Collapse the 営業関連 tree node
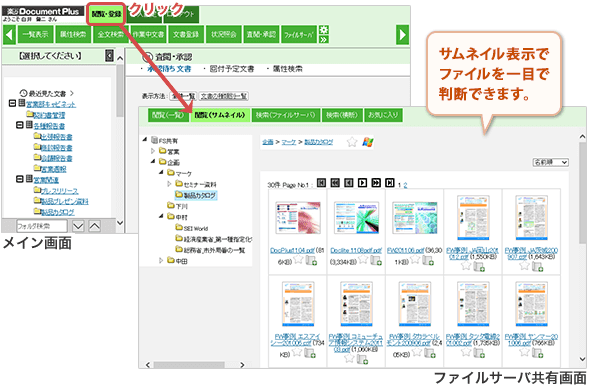Screen dimensions: 589x385 [20, 179]
